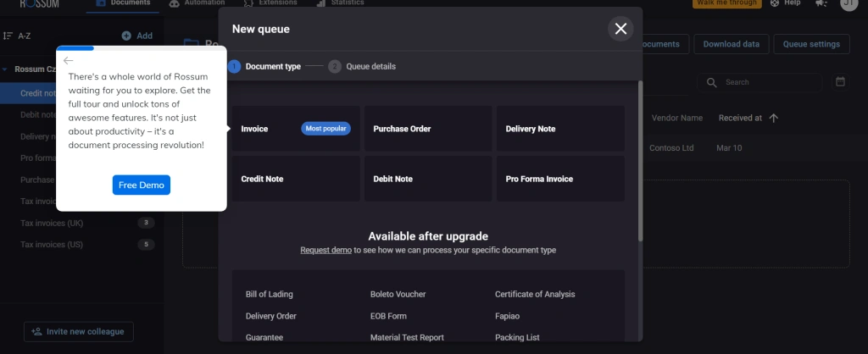Close the New queue dialog
Viewport: 868px width, 354px height.
pyautogui.click(x=620, y=29)
